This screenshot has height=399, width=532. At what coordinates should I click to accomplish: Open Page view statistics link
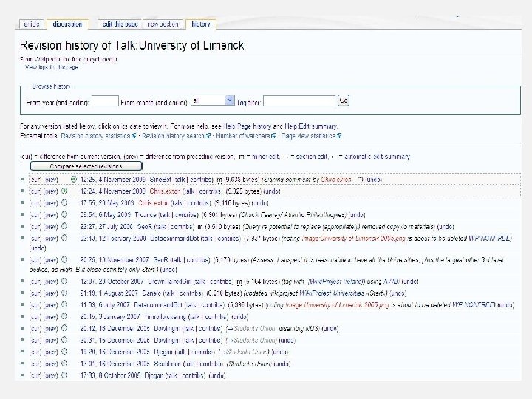312,136
